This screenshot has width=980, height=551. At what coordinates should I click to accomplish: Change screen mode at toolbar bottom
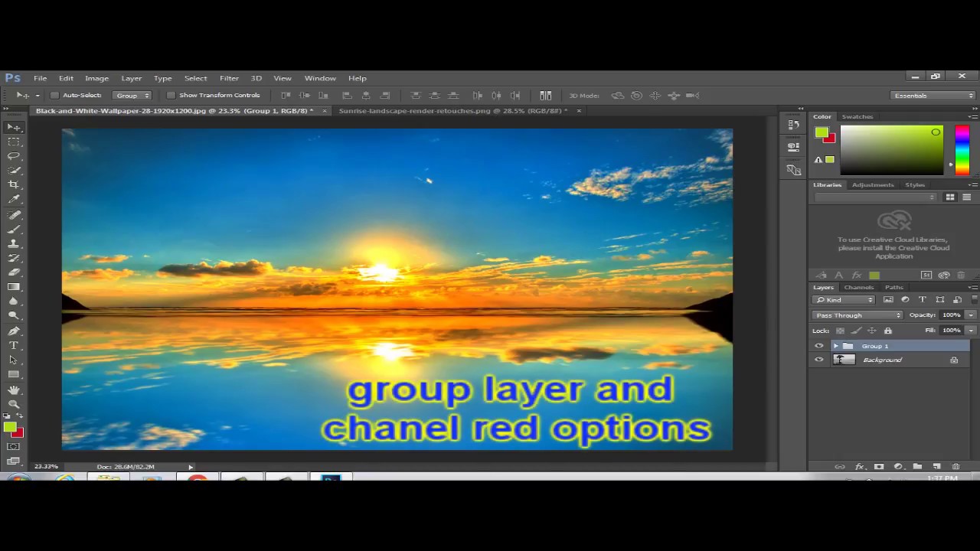[14, 461]
